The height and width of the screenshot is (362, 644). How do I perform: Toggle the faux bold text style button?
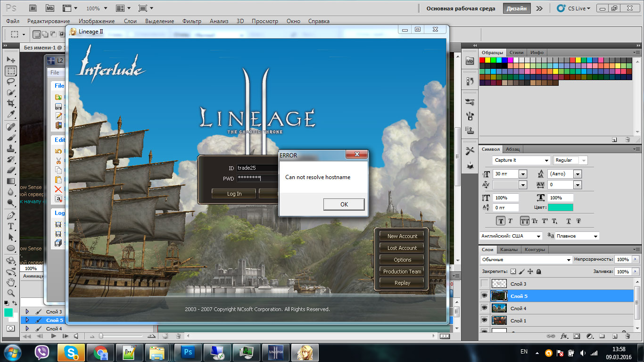501,221
